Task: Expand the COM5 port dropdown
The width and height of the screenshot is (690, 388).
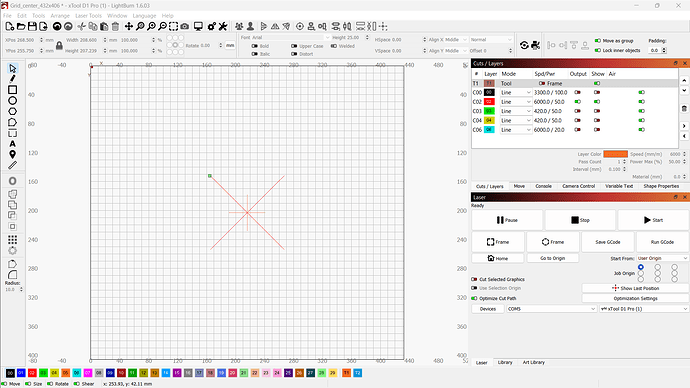Action: 551,309
